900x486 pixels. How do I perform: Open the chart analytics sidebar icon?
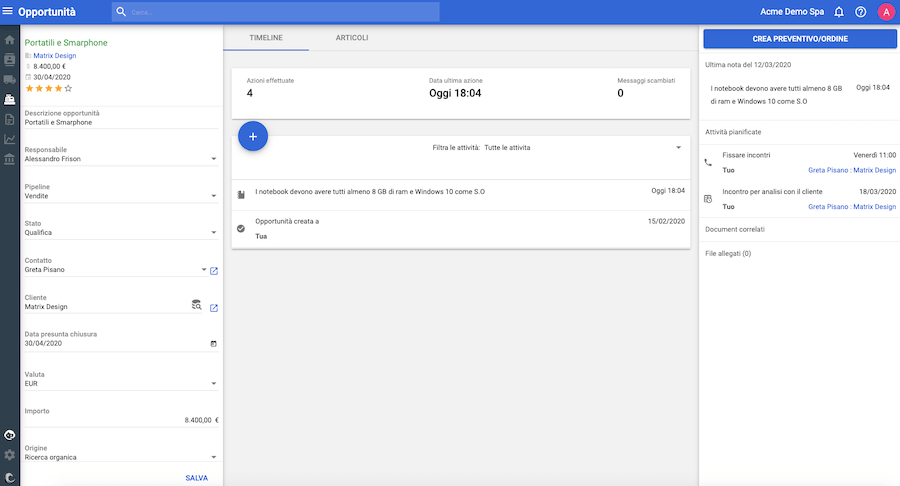9,139
